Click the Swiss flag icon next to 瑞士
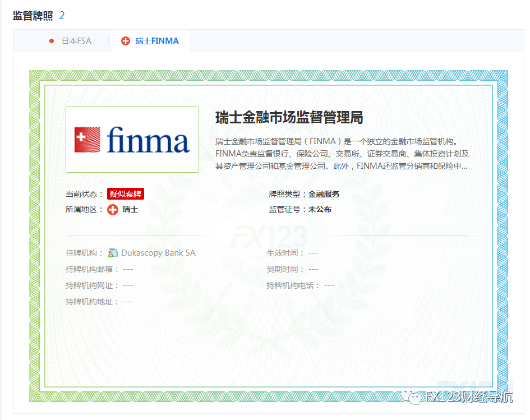This screenshot has width=530, height=420. pyautogui.click(x=113, y=210)
